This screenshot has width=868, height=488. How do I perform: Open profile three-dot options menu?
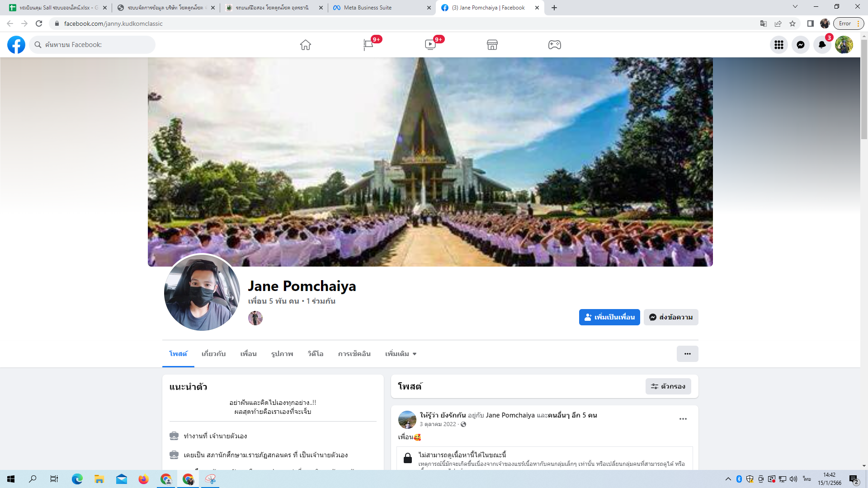687,354
